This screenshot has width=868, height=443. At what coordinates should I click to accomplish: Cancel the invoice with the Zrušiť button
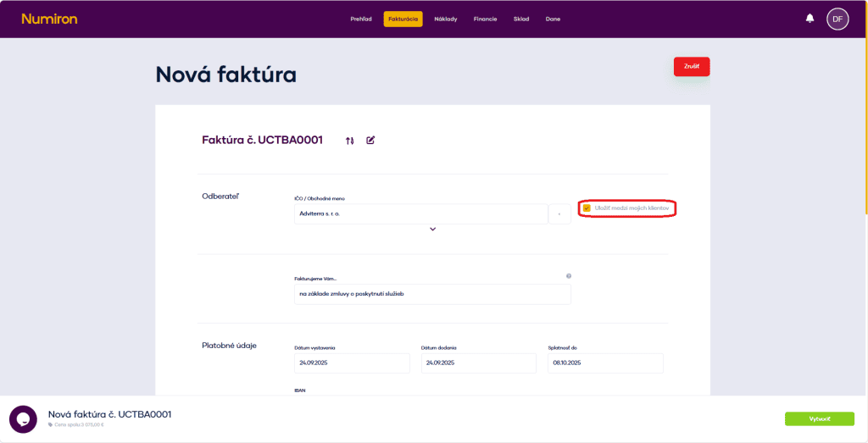(x=692, y=66)
